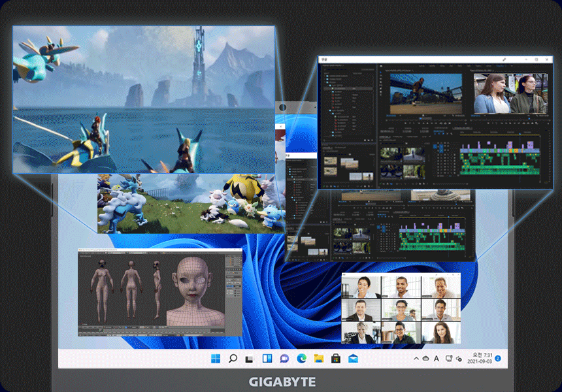Image resolution: width=562 pixels, height=392 pixels.
Task: Open Task View from the taskbar
Action: 250,358
